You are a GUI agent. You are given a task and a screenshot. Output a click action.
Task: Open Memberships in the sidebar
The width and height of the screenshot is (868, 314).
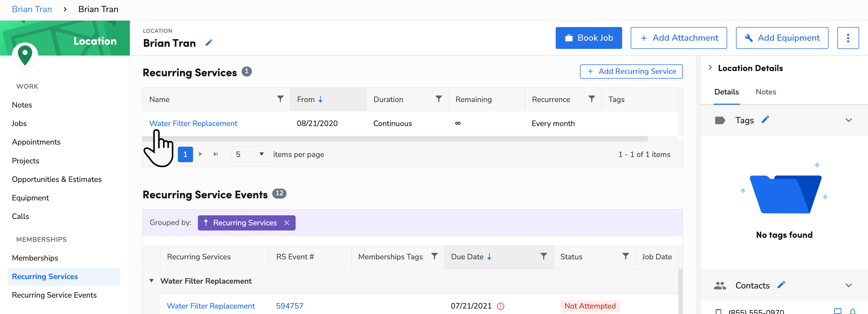click(35, 258)
